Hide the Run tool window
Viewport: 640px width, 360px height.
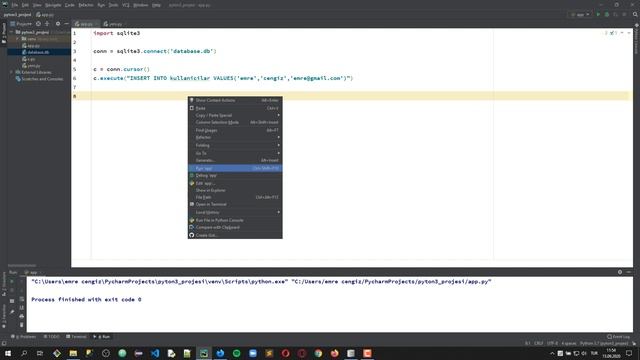[x=629, y=272]
